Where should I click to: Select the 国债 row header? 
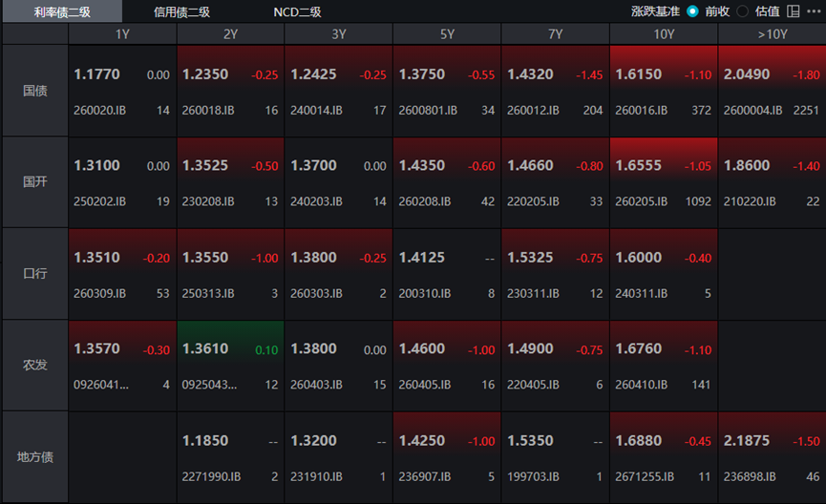(x=35, y=91)
